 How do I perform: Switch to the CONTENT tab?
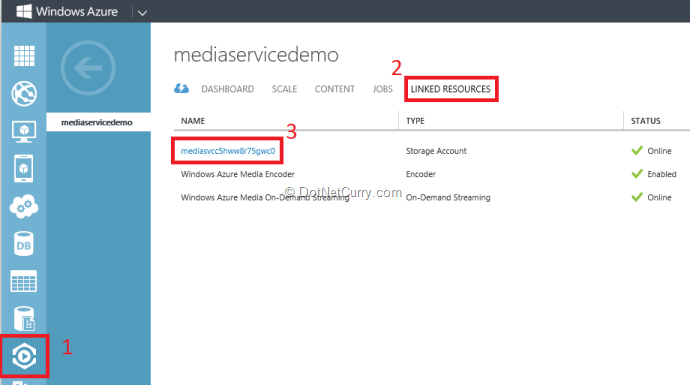pyautogui.click(x=334, y=89)
